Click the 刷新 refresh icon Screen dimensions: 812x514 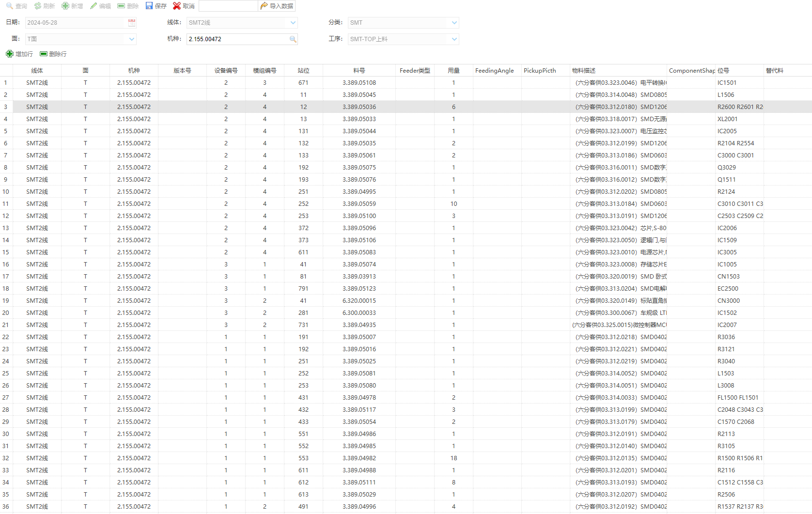pyautogui.click(x=38, y=6)
